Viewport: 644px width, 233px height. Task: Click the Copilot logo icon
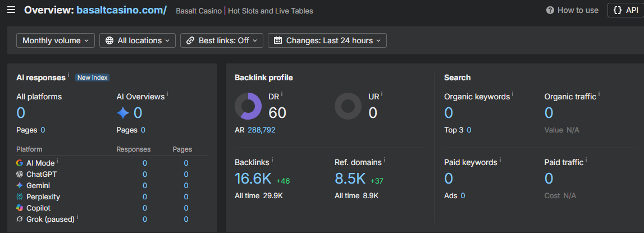pos(19,208)
